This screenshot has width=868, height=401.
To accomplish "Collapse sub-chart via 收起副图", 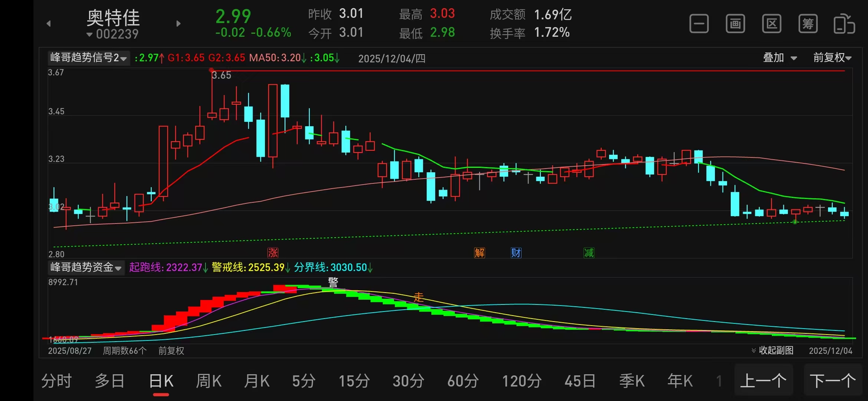I will coord(772,351).
